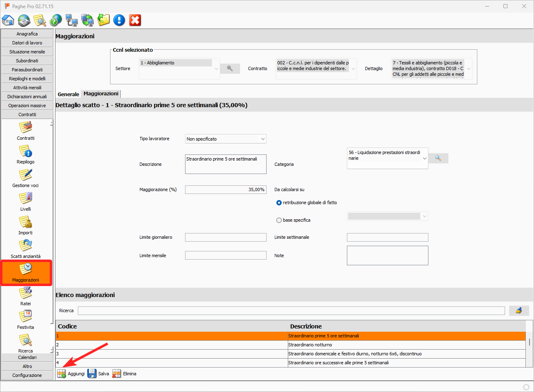Open Festività in the sidebar
534x392 pixels.
(26, 319)
